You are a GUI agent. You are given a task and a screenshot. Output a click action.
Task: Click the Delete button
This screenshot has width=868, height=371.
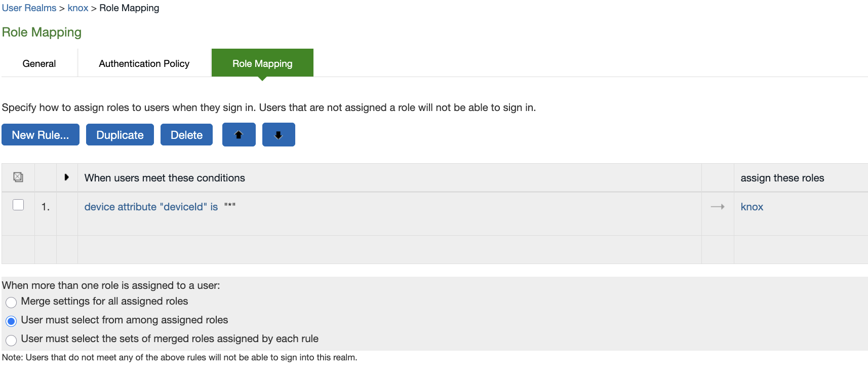tap(186, 135)
